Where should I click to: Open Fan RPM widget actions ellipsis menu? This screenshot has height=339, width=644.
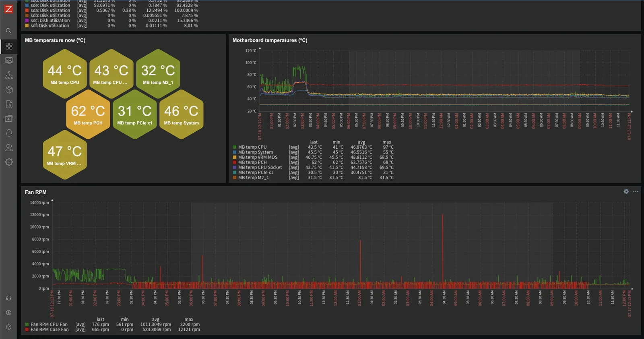(x=636, y=191)
